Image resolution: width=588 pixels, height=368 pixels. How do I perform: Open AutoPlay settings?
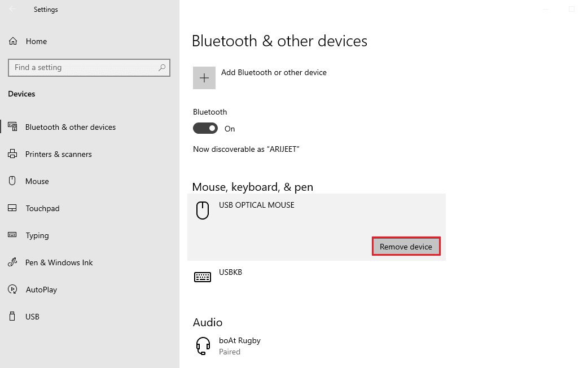tap(41, 290)
